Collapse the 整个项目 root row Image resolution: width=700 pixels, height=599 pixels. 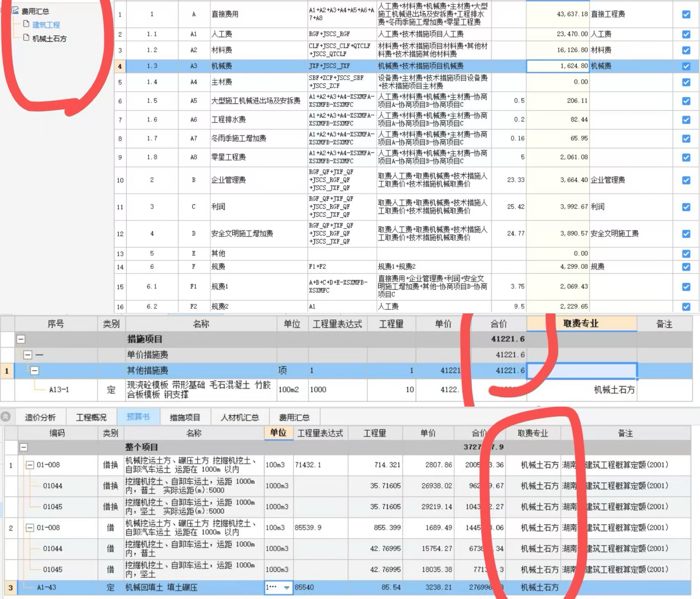pyautogui.click(x=23, y=447)
